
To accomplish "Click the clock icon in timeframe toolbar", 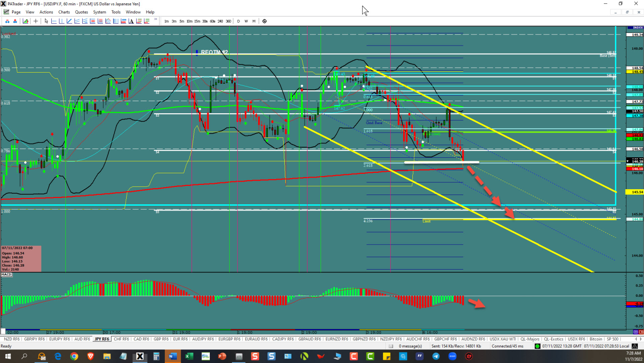I will coord(264,21).
